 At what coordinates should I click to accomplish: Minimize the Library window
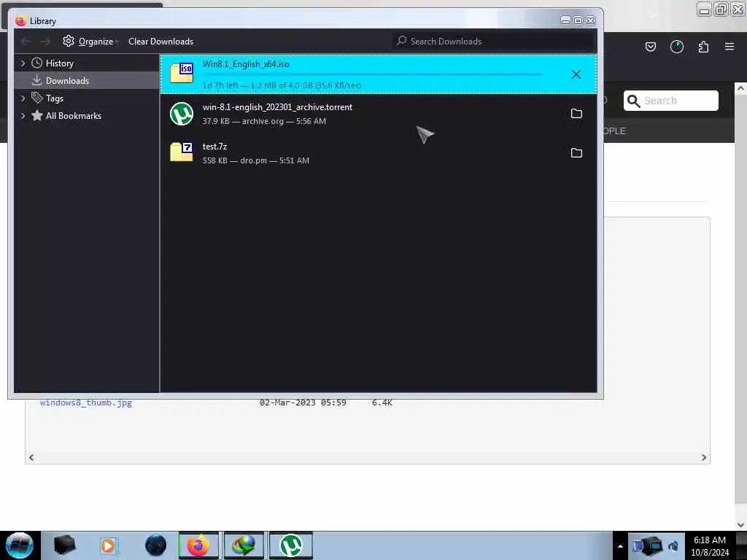pos(565,20)
